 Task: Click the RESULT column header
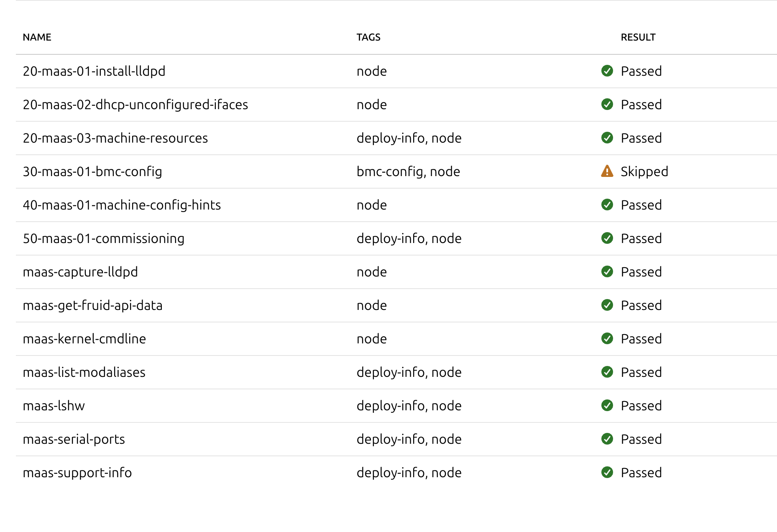[638, 37]
